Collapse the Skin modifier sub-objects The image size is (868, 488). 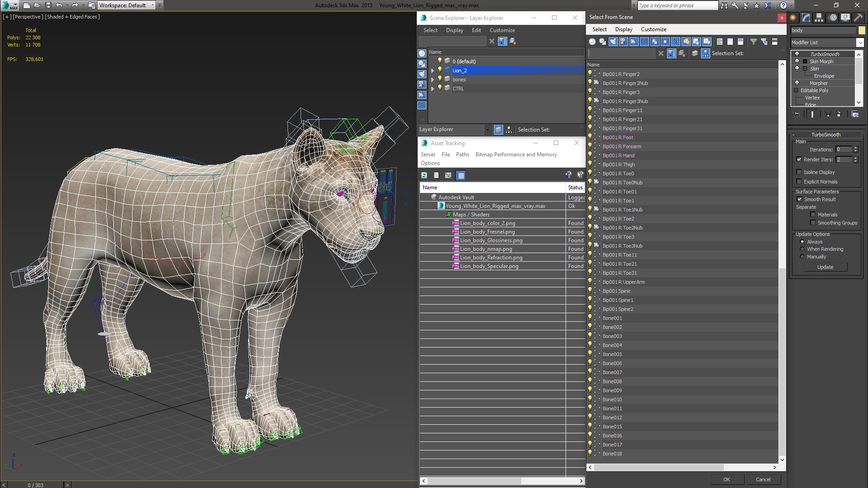click(x=805, y=69)
